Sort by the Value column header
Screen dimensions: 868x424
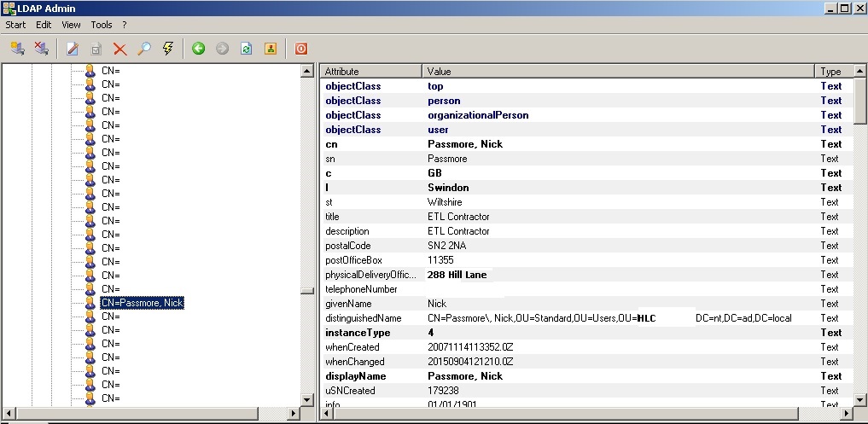click(618, 72)
